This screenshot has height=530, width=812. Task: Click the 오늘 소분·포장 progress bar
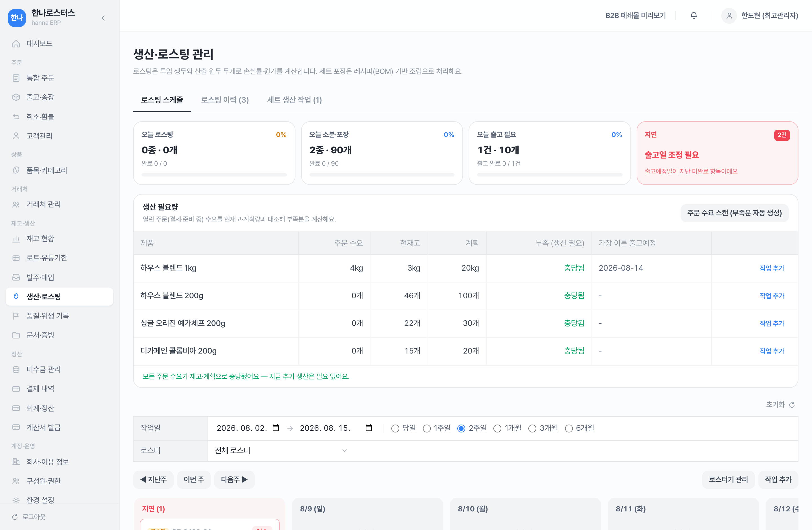coord(382,175)
